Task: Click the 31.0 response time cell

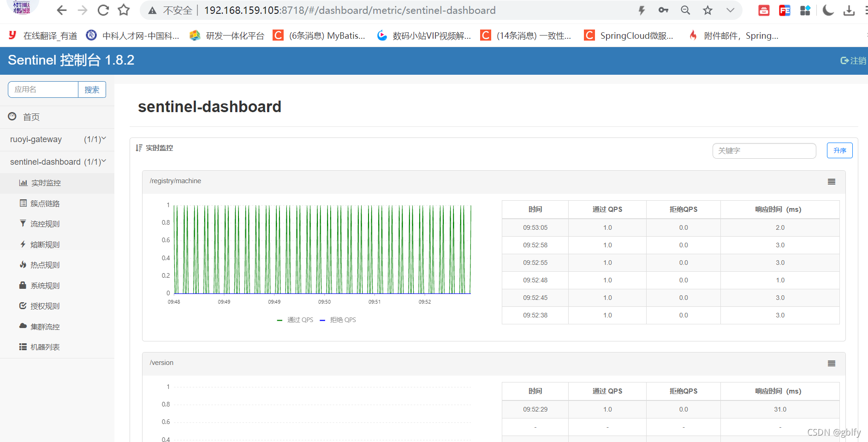Action: [780, 409]
